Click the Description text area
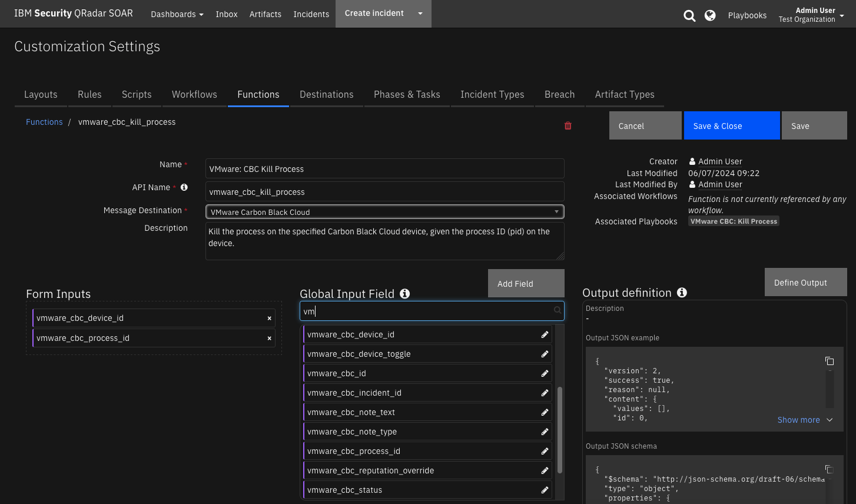Image resolution: width=856 pixels, height=504 pixels. pyautogui.click(x=385, y=241)
